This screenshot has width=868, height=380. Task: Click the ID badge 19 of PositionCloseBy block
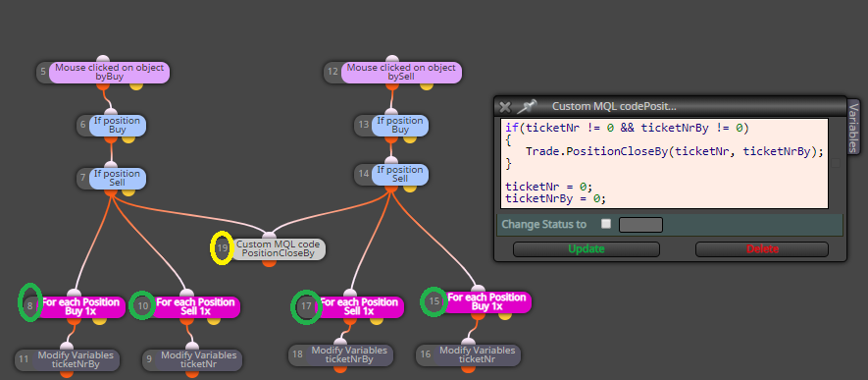click(x=222, y=248)
